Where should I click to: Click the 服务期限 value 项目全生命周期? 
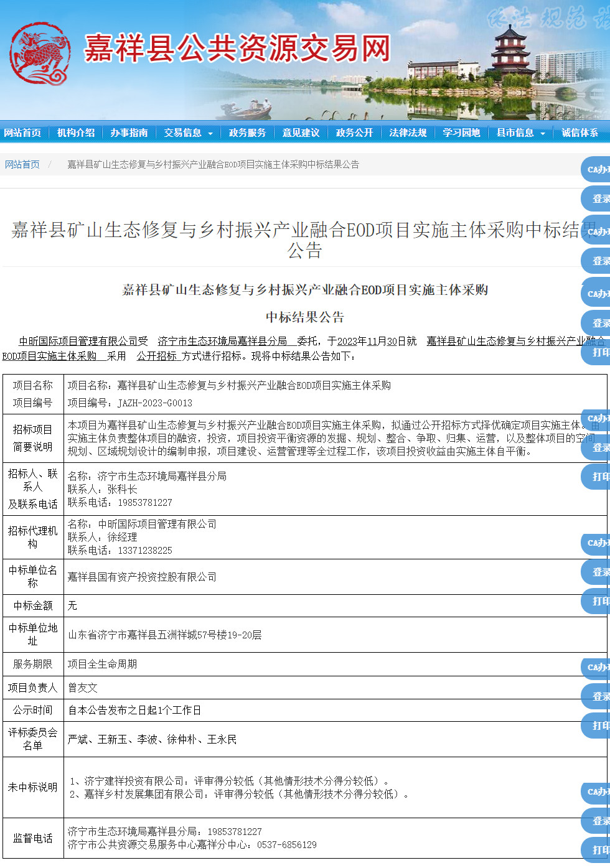click(x=103, y=664)
